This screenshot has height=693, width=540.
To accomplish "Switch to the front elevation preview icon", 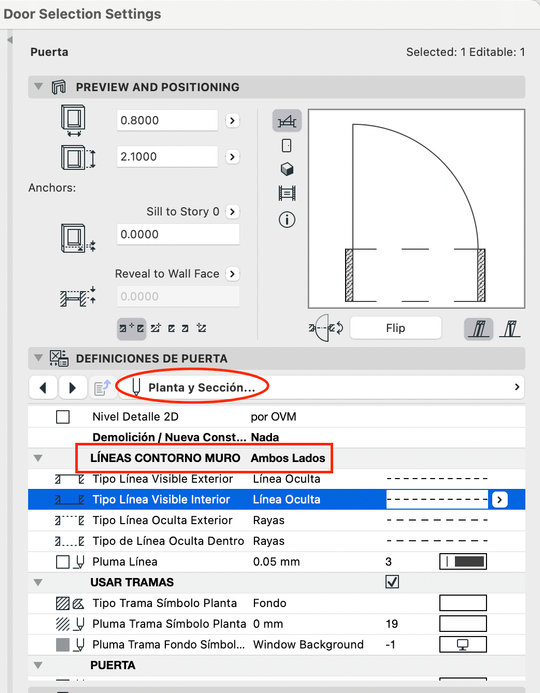I will point(287,145).
